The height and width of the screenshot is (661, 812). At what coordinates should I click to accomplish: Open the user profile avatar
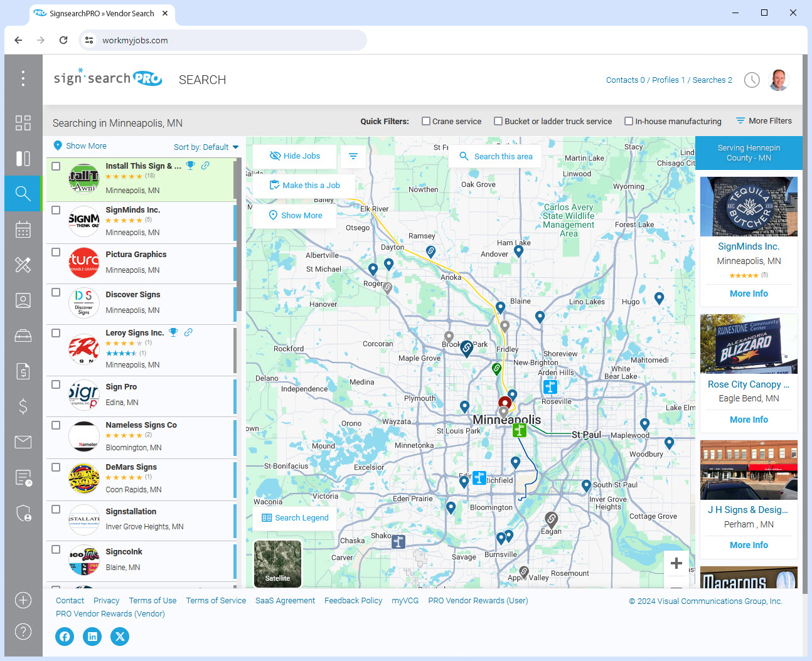coord(779,80)
